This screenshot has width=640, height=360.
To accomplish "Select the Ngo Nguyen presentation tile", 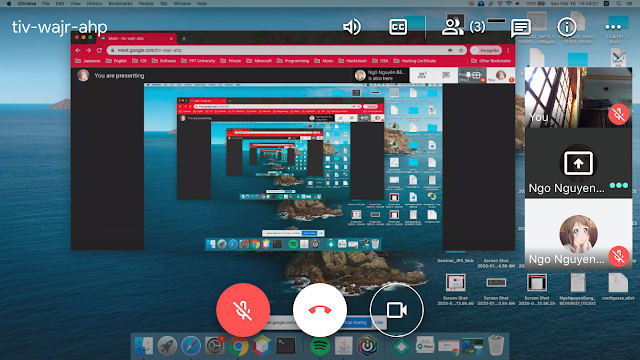I will (x=578, y=168).
